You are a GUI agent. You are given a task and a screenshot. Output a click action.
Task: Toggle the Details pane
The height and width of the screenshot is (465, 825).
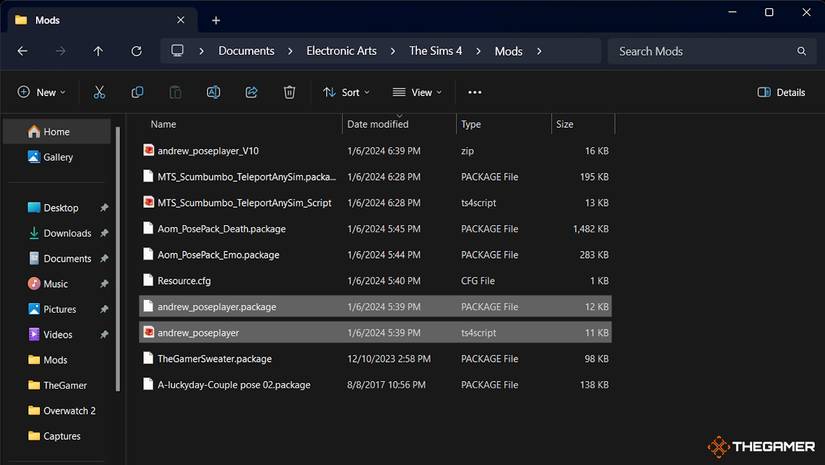click(x=781, y=92)
